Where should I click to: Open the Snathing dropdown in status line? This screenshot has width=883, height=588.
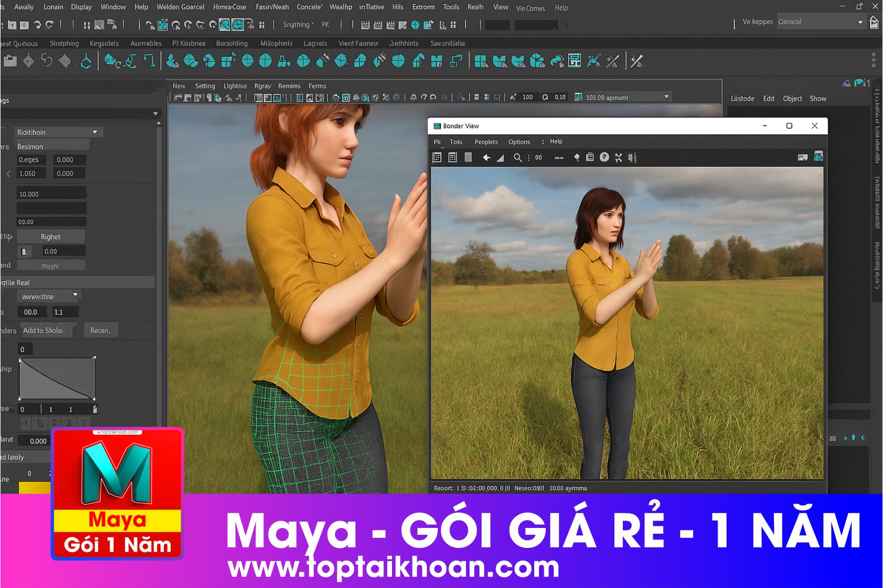coord(298,24)
